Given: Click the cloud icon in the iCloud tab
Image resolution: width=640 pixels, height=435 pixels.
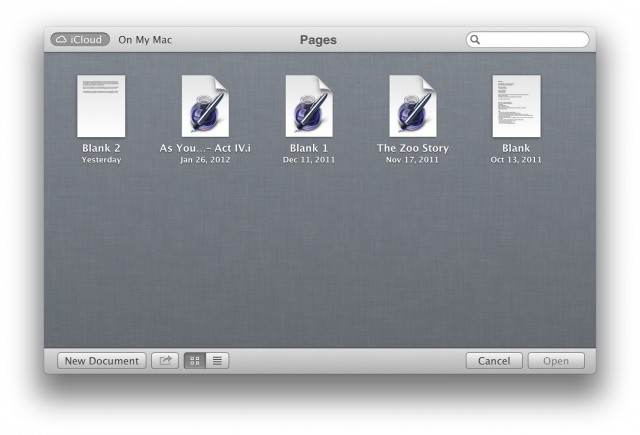Looking at the screenshot, I should [x=62, y=40].
